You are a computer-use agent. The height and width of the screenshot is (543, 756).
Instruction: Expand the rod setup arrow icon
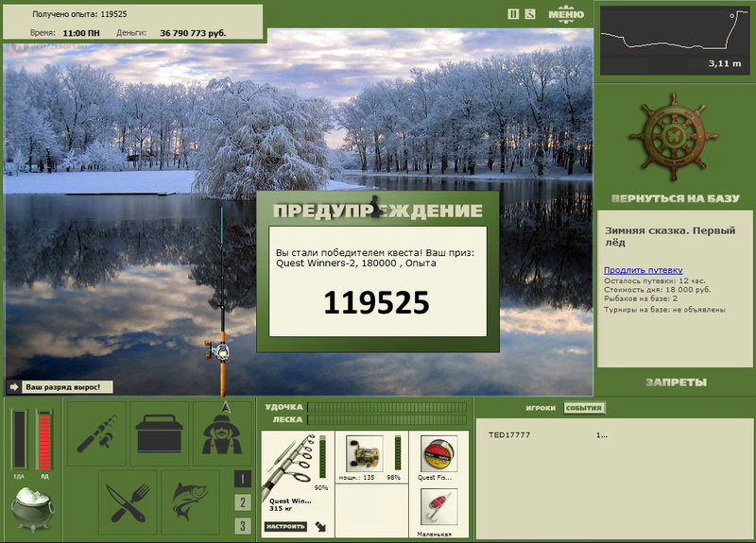320,527
